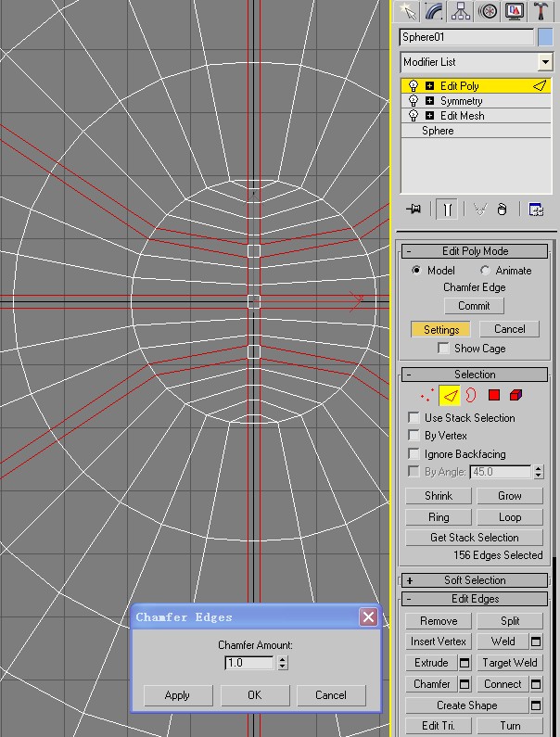
Task: Click the Chamfer Amount input field
Action: coord(249,663)
